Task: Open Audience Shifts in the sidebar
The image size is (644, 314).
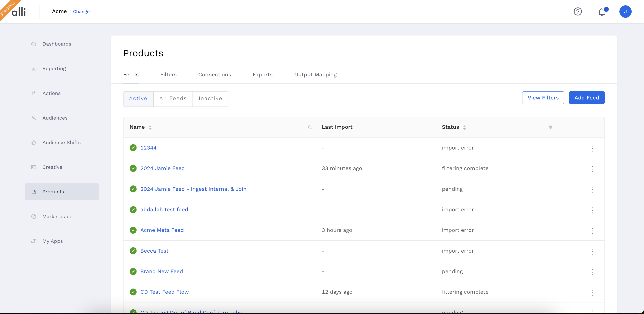Action: 62,143
